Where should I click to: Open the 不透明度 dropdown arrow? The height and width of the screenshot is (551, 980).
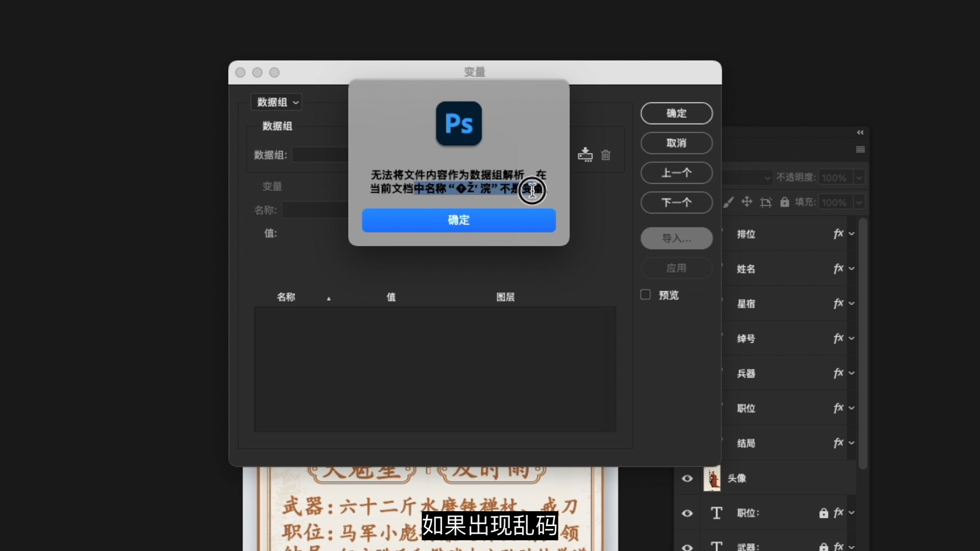click(860, 178)
